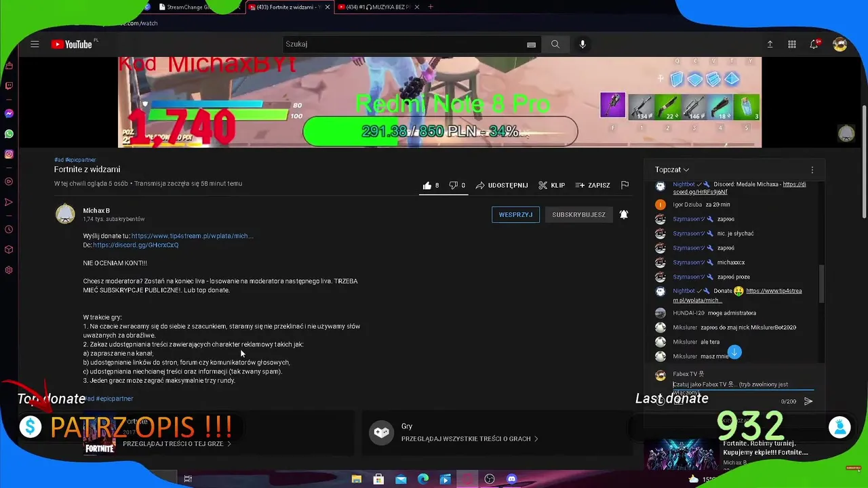This screenshot has height=488, width=868.
Task: Click the search magnifier button
Action: (x=555, y=44)
